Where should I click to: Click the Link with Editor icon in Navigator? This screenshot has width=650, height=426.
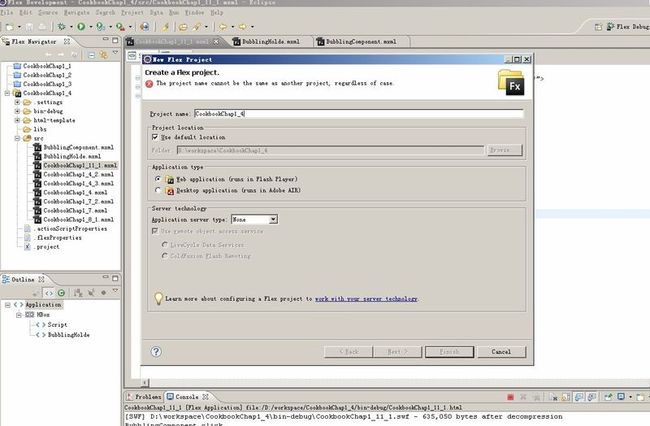pos(103,54)
